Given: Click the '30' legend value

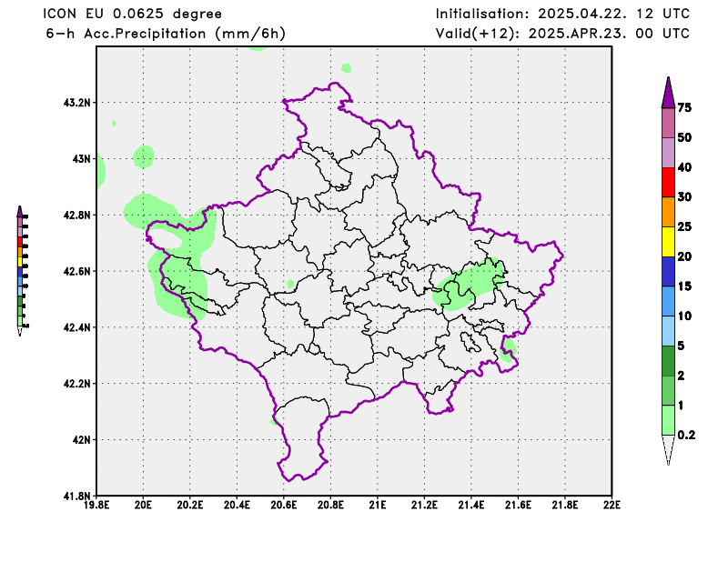Looking at the screenshot, I should [684, 196].
